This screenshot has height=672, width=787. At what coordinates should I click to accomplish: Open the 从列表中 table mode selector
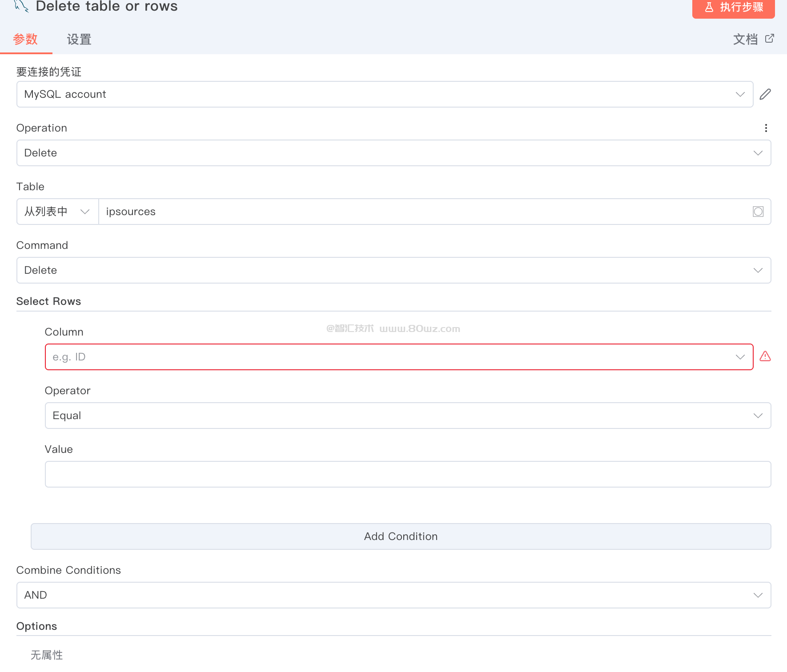[57, 212]
